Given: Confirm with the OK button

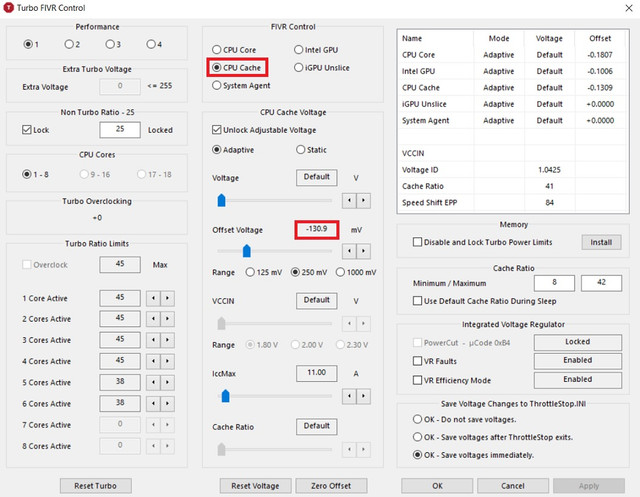Looking at the screenshot, I should coord(437,486).
